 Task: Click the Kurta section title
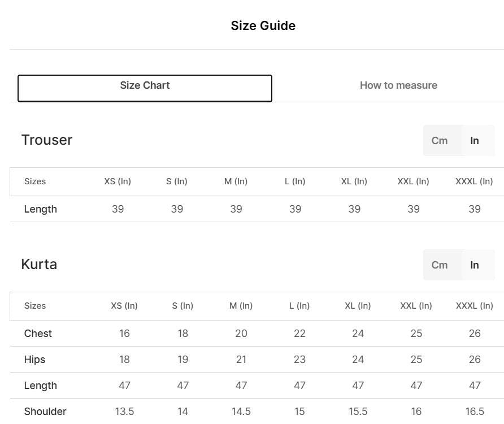[x=39, y=265]
